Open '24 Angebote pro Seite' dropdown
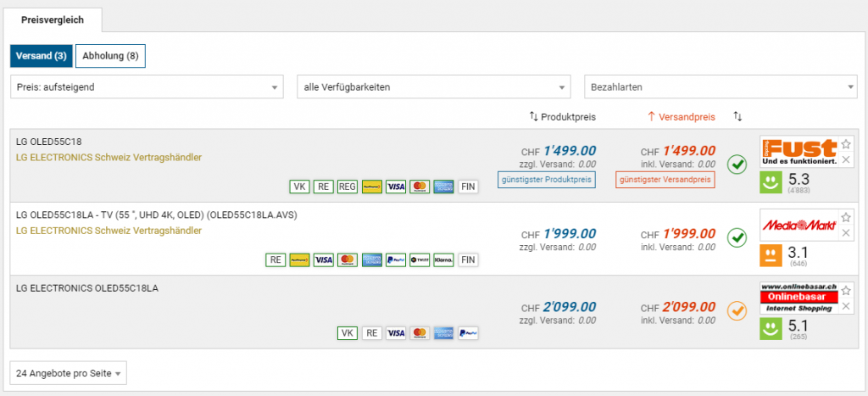Viewport: 868px width, 396px height. pos(68,373)
